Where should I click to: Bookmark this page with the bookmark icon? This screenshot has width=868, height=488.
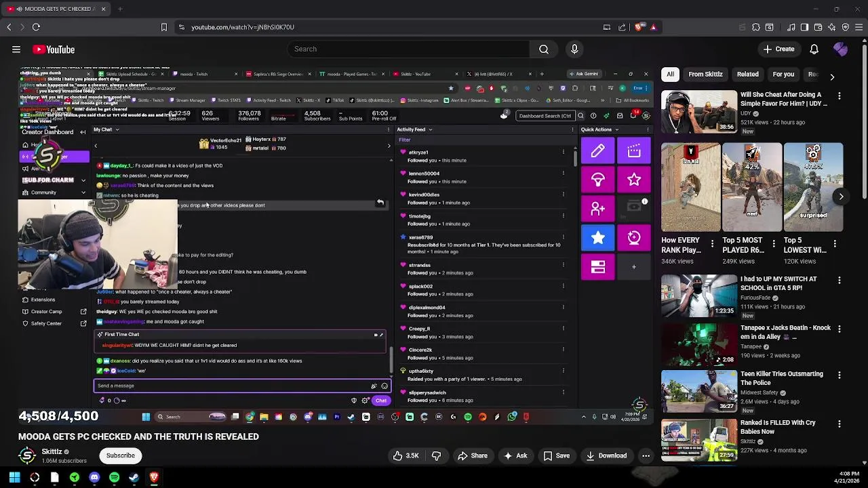163,27
